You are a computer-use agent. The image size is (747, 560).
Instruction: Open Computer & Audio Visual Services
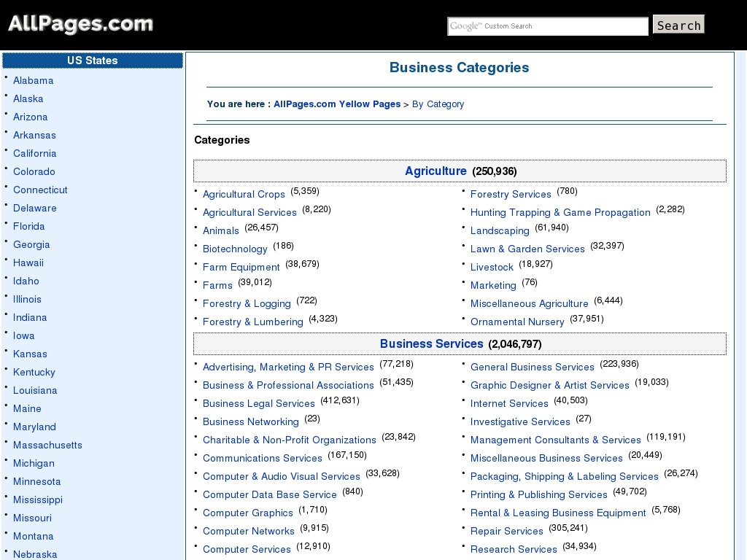(x=281, y=477)
